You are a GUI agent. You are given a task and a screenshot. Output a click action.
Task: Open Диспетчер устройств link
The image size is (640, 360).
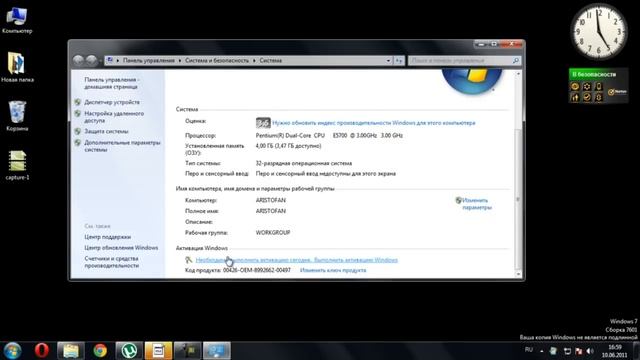112,102
